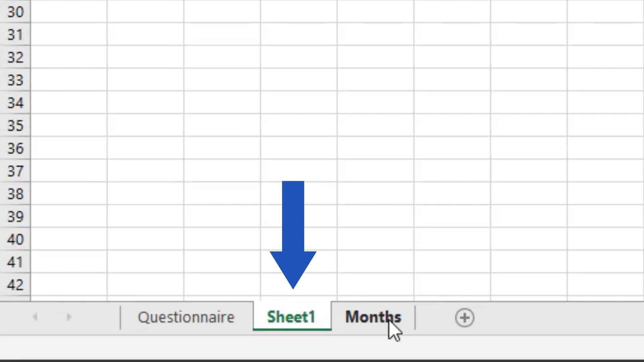This screenshot has width=644, height=362.
Task: Select row header 41
Action: 15,262
